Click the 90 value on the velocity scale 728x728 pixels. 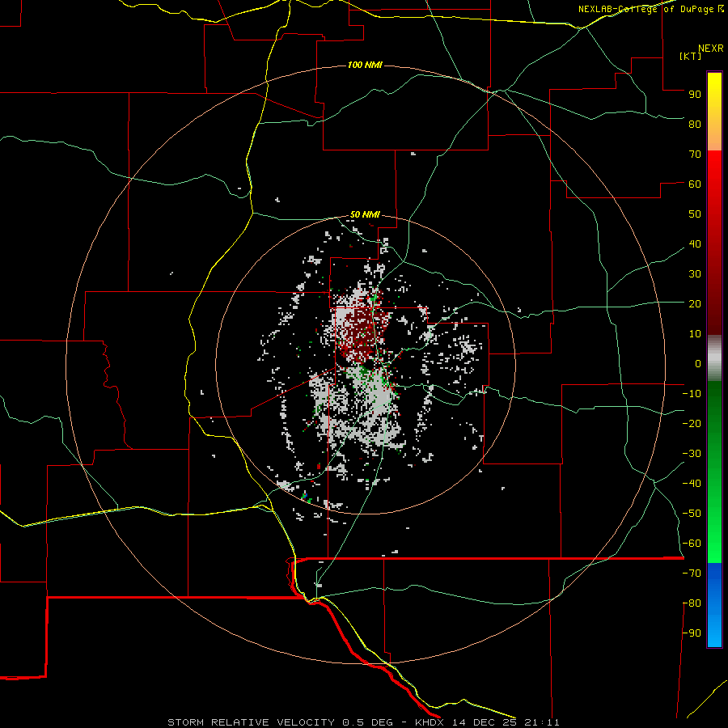[x=695, y=95]
